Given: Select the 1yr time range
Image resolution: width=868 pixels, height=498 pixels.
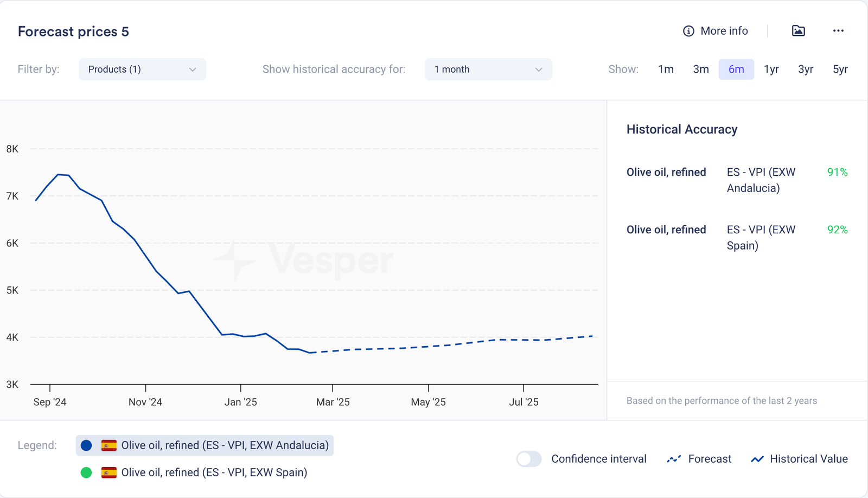Looking at the screenshot, I should pos(771,69).
